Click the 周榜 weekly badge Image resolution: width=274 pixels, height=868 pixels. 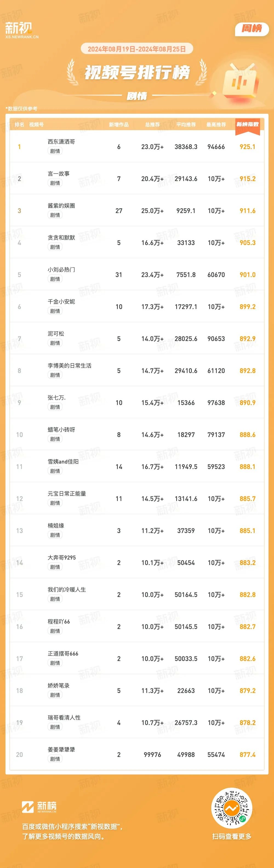[x=252, y=29]
